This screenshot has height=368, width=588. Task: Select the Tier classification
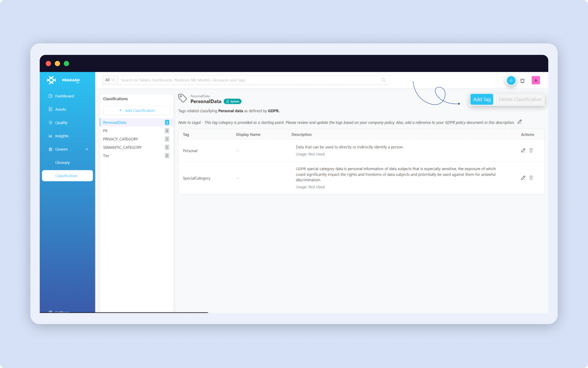pyautogui.click(x=106, y=156)
